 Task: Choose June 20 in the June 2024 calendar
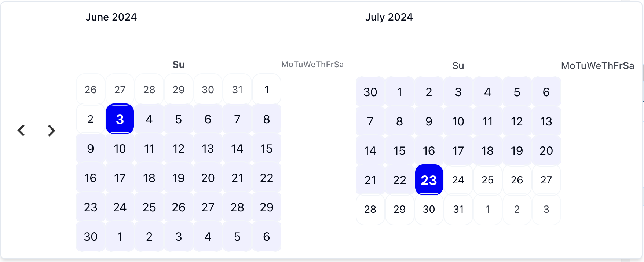point(208,178)
